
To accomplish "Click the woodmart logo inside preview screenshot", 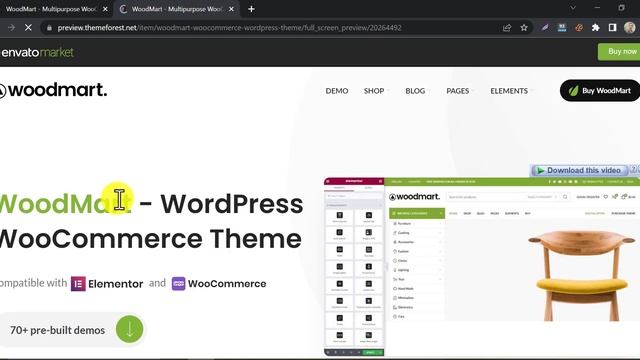I will pyautogui.click(x=414, y=197).
